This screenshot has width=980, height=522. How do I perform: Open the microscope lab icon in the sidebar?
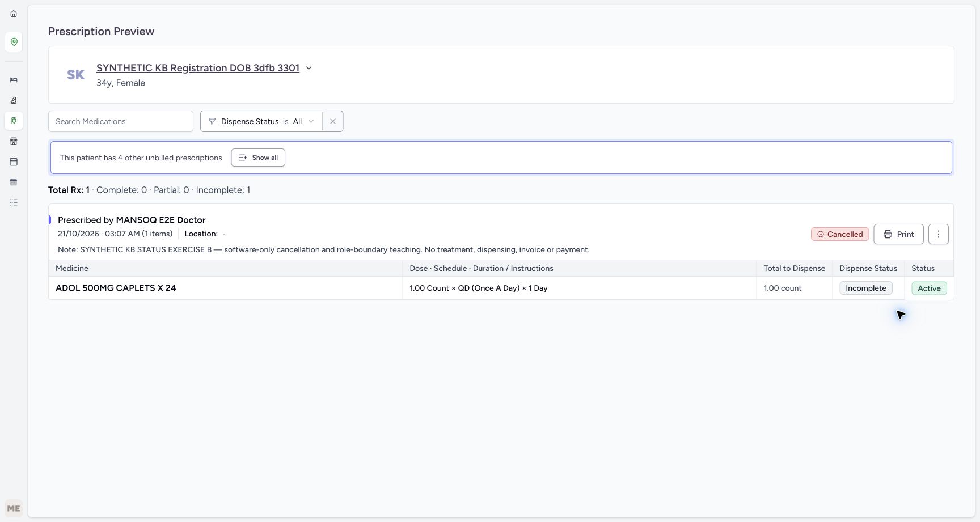pyautogui.click(x=14, y=100)
